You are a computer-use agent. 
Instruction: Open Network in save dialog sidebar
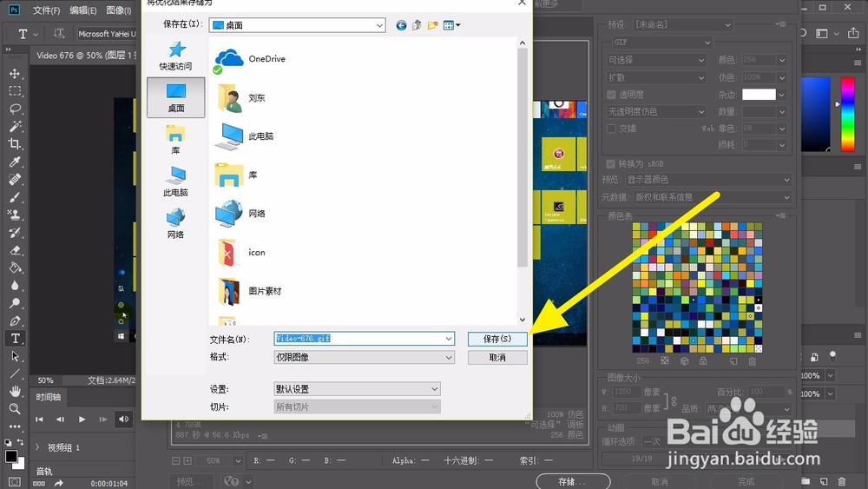175,224
